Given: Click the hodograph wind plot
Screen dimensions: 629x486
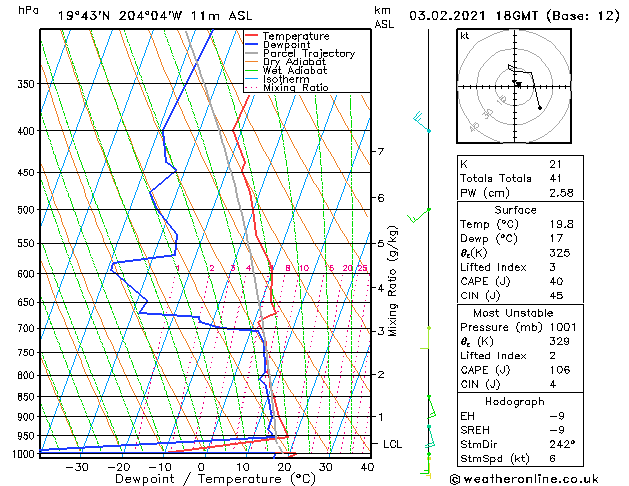Looking at the screenshot, I should [514, 86].
